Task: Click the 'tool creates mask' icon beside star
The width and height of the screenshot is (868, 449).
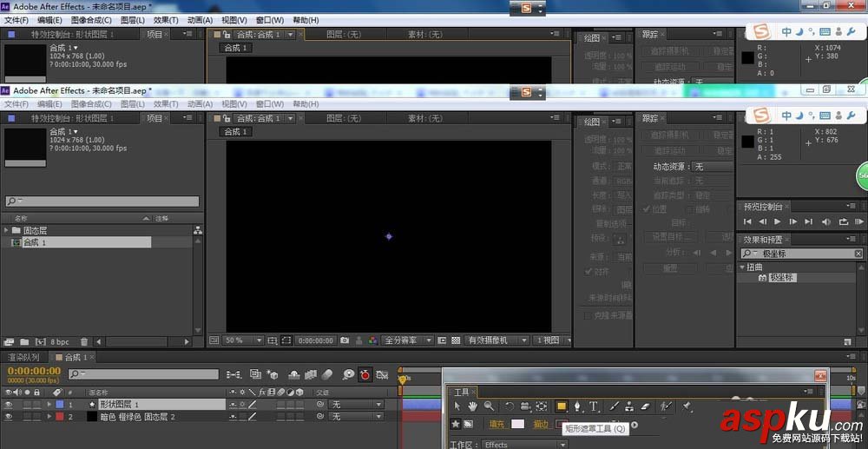Action: tap(469, 424)
